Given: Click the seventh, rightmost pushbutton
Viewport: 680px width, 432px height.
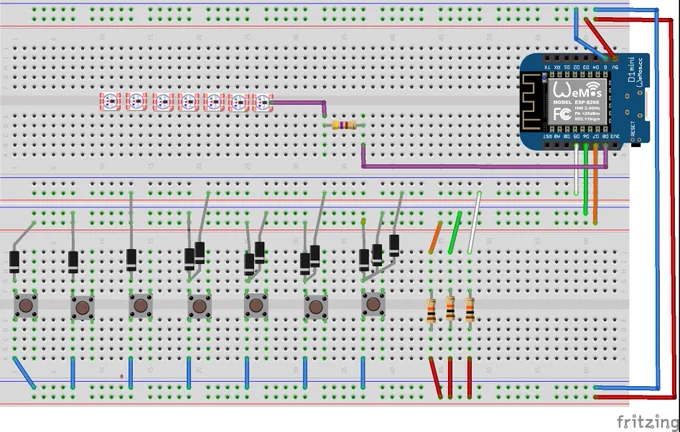Looking at the screenshot, I should point(373,304).
